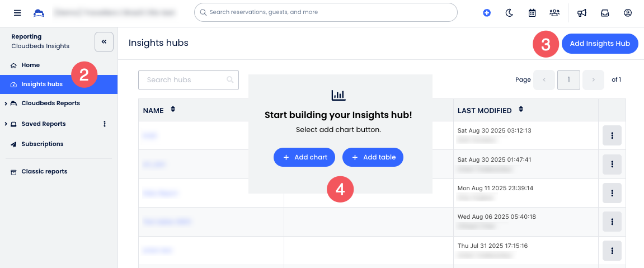644x268 pixels.
Task: Toggle dark mode moon icon
Action: click(509, 12)
